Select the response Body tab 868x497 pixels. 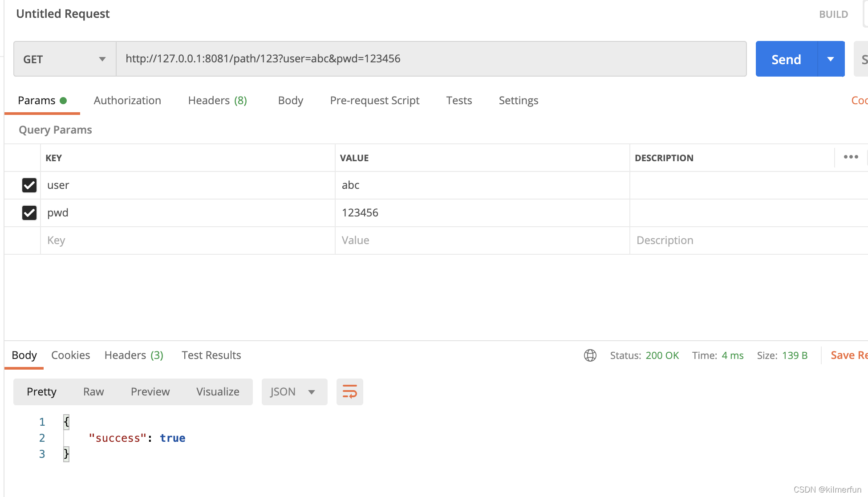coord(24,355)
